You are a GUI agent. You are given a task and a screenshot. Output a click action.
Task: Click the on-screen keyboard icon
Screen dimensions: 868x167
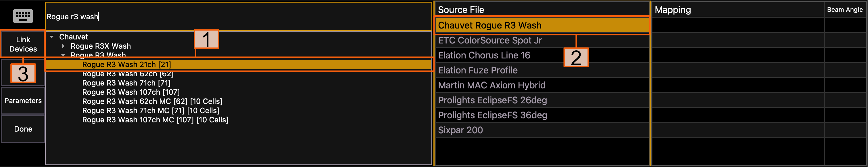[x=23, y=16]
